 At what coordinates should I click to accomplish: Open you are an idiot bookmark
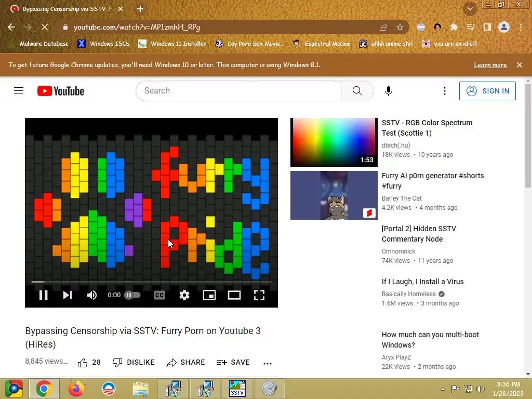[449, 44]
